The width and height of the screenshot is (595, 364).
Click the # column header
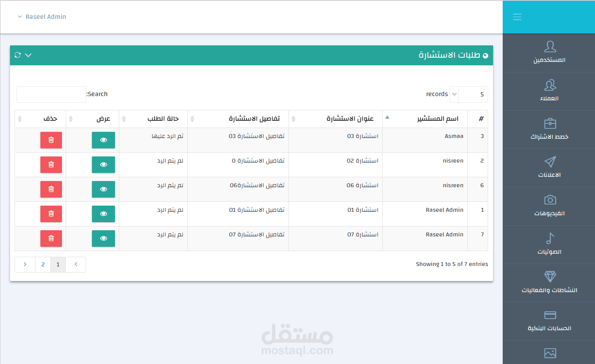[x=478, y=119]
